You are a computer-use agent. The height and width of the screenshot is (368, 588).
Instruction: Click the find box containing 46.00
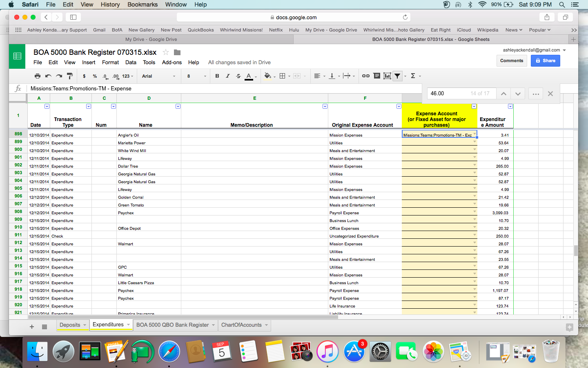[x=449, y=94]
